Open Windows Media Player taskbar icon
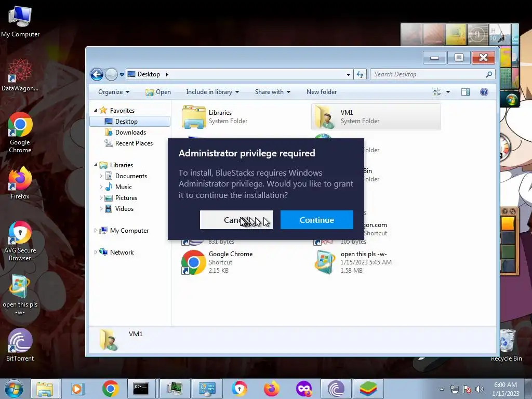Screen dimensions: 532x399 [77, 389]
